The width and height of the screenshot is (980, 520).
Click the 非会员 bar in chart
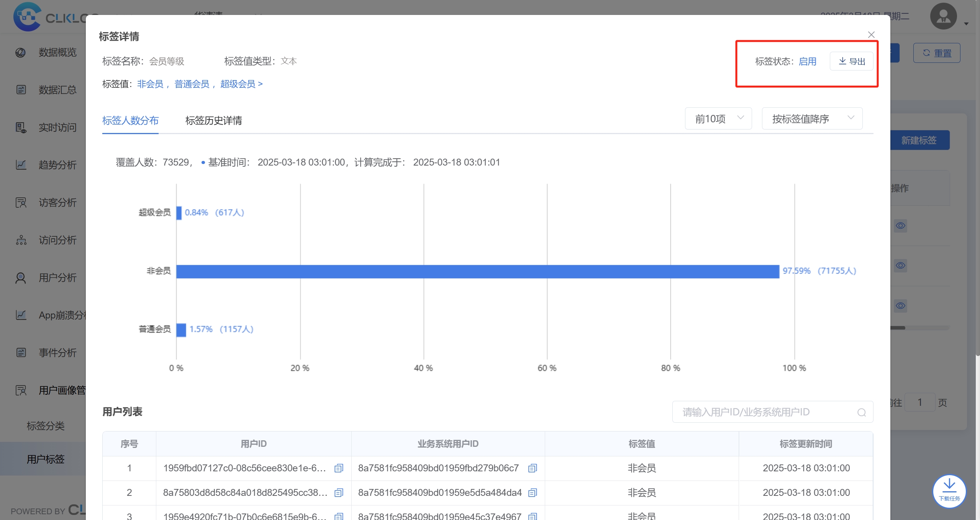(x=477, y=271)
